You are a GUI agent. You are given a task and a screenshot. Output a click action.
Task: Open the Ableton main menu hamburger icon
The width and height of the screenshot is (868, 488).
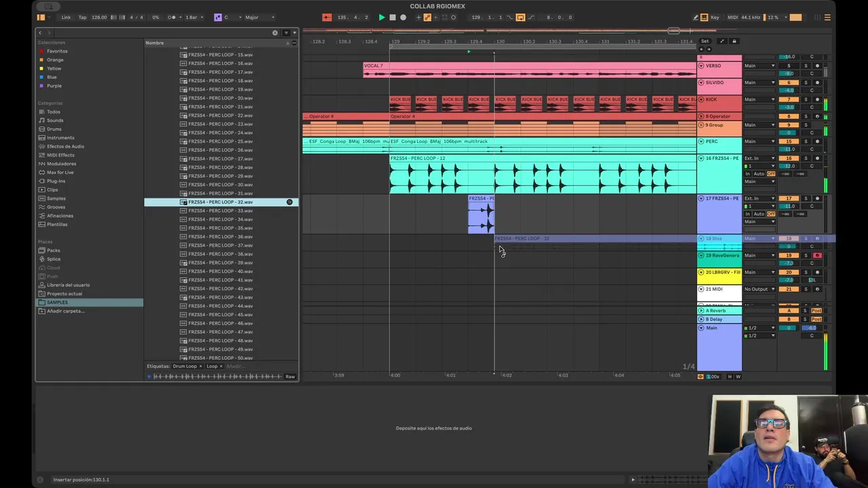827,18
